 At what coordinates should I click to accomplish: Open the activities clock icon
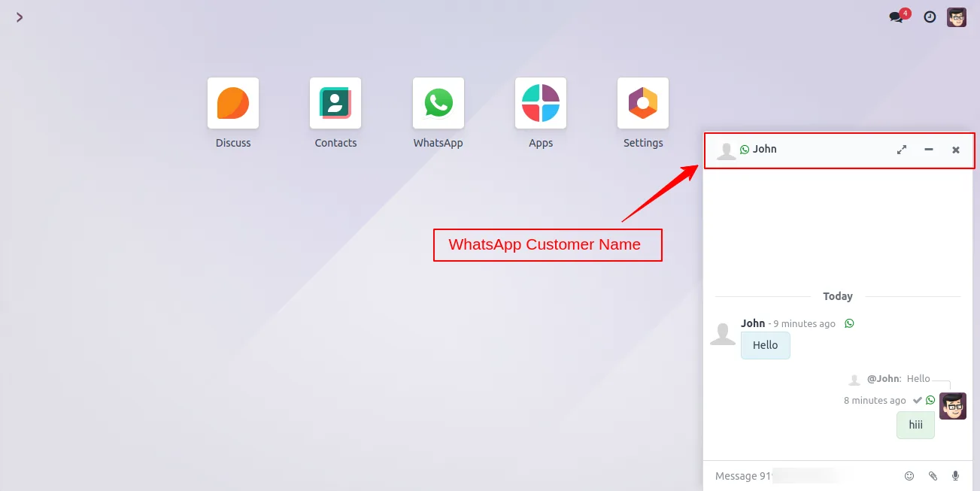930,17
